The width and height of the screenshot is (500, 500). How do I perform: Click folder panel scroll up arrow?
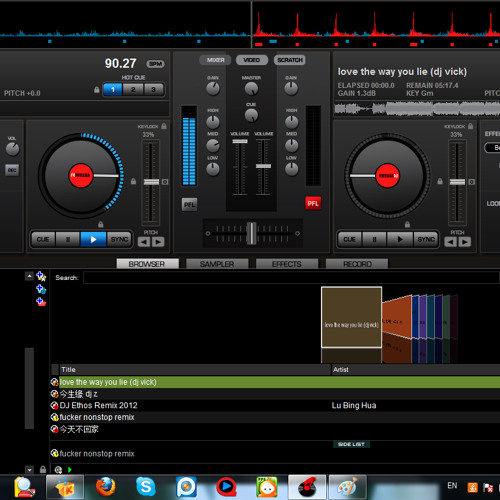pyautogui.click(x=29, y=276)
